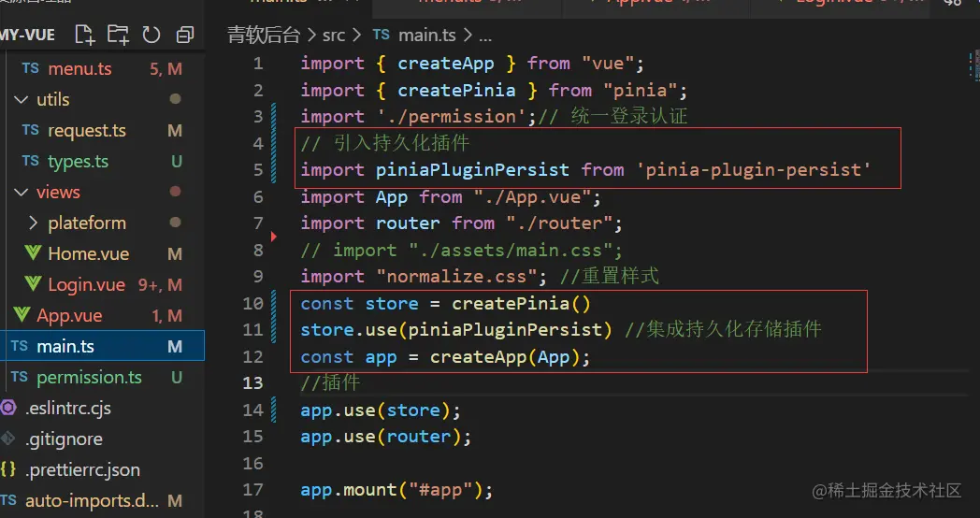
Task: Click the piniaPluginPersist import line
Action: pos(585,170)
